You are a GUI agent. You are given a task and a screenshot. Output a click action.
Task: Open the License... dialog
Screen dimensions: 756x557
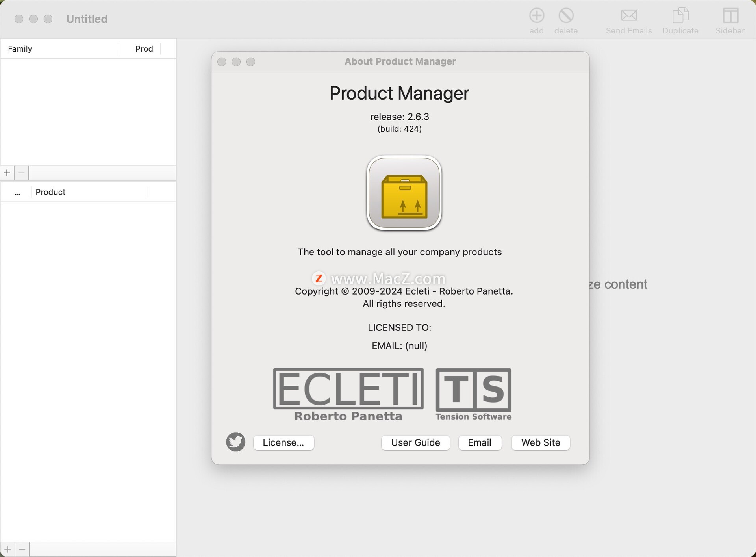click(283, 442)
